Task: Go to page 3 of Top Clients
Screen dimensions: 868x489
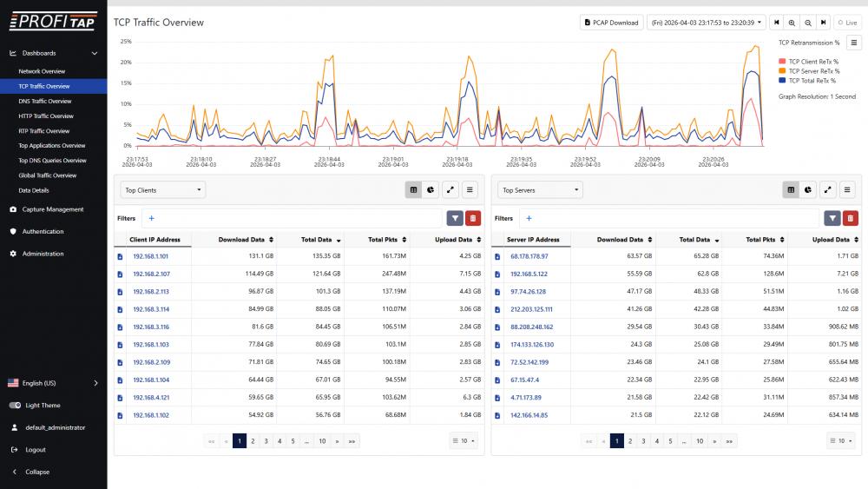Action: tap(266, 441)
